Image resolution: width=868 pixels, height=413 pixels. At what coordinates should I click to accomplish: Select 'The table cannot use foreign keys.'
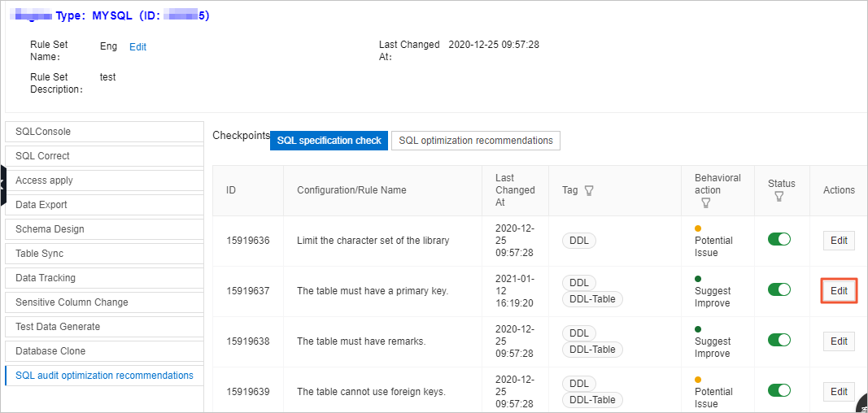372,392
